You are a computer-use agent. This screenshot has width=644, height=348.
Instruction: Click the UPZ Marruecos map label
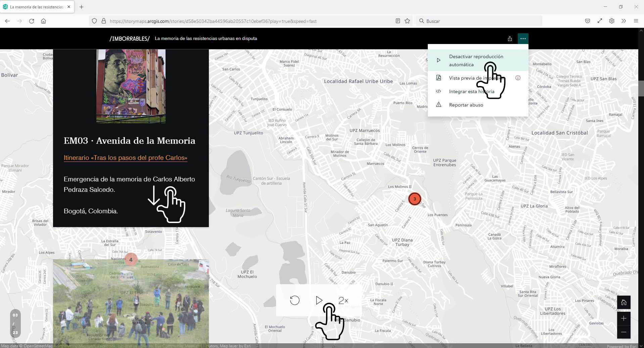pyautogui.click(x=365, y=130)
